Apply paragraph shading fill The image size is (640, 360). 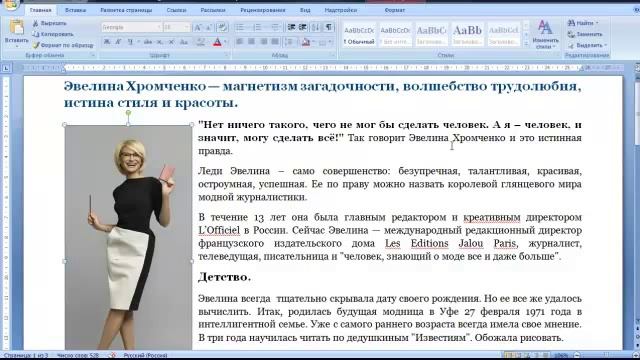pyautogui.click(x=306, y=42)
